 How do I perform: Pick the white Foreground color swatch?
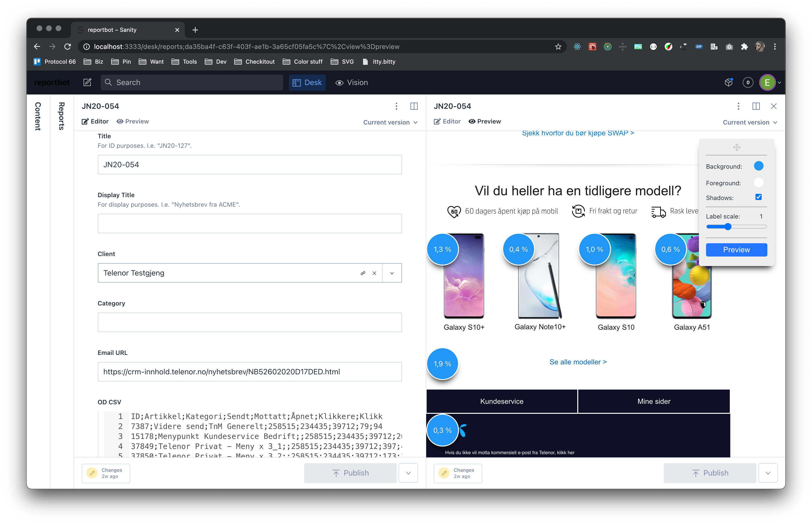(x=759, y=182)
